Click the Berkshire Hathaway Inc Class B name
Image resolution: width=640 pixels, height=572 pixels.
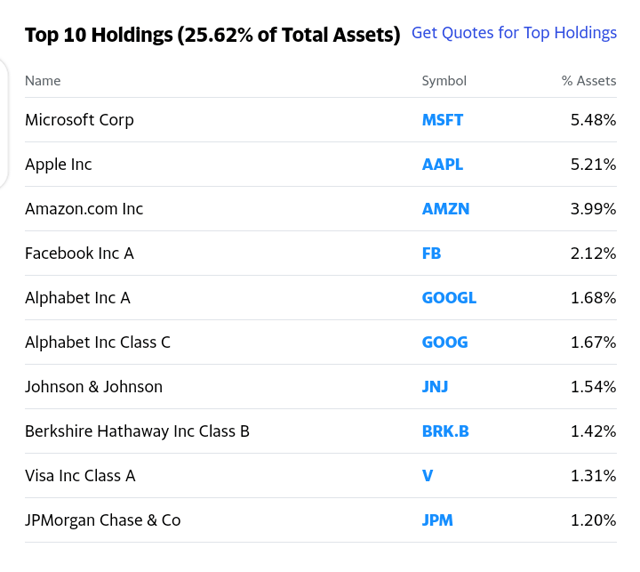tap(137, 431)
